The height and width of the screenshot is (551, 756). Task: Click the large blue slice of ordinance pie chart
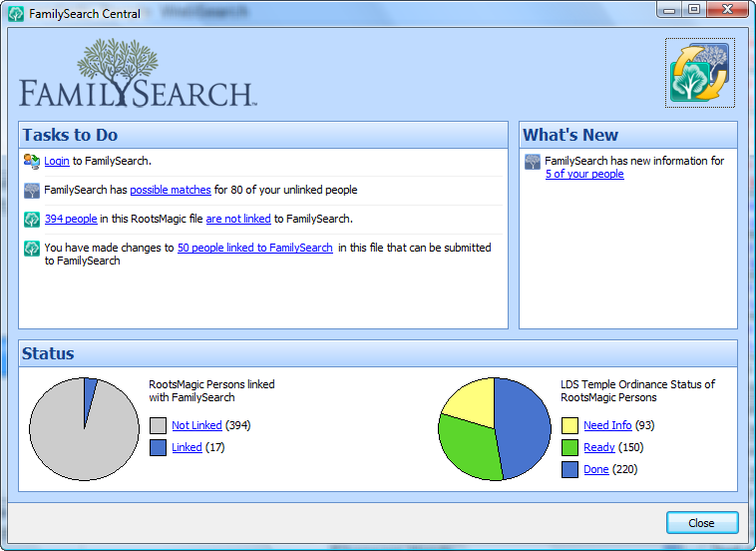[x=524, y=429]
